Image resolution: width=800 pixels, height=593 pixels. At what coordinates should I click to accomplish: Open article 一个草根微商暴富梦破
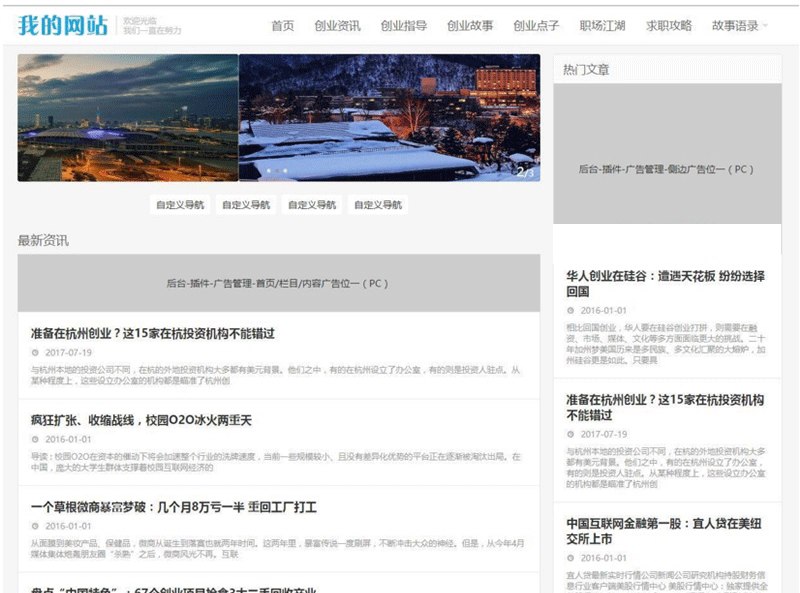(173, 507)
